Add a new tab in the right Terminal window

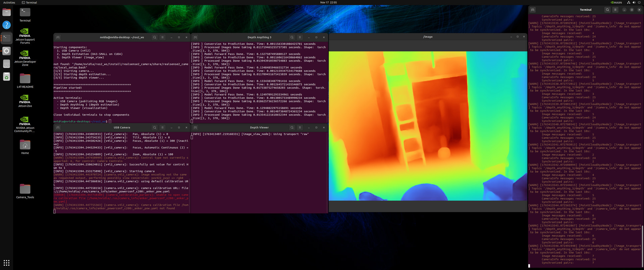pyautogui.click(x=533, y=10)
